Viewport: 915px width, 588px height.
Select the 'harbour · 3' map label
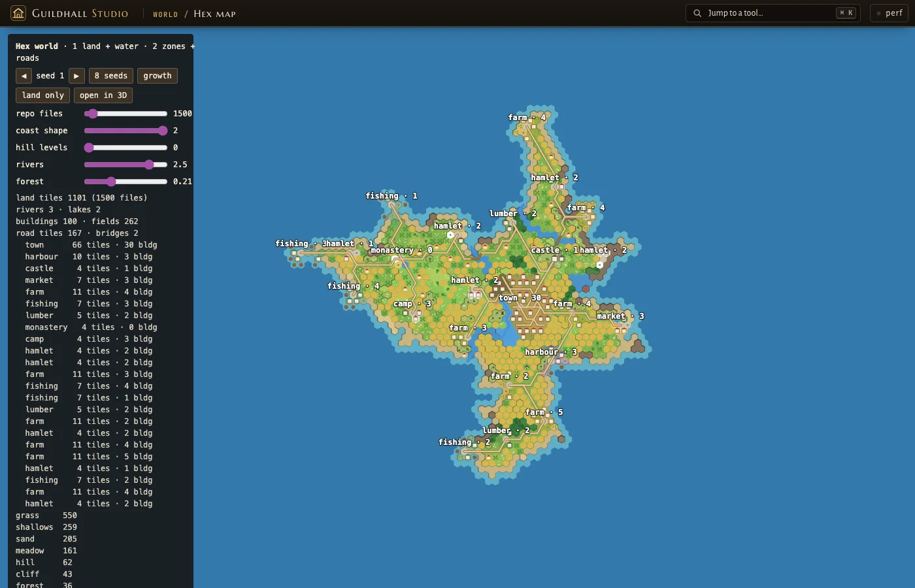[551, 352]
